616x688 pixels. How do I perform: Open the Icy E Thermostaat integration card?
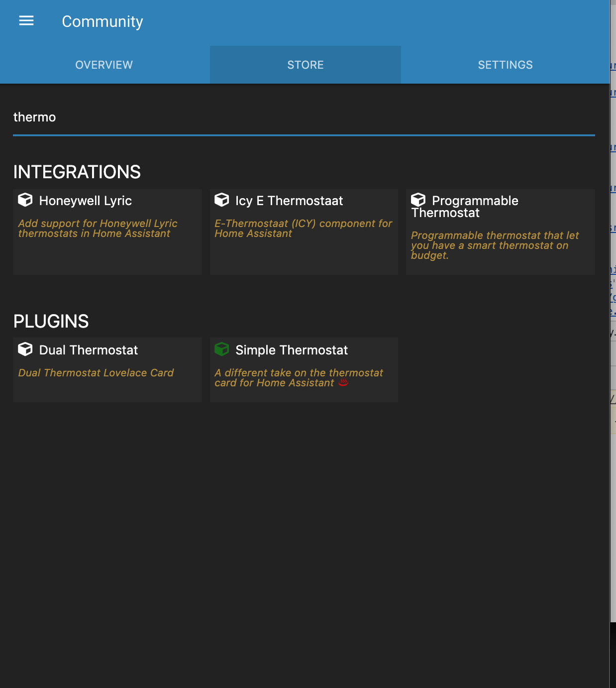pos(304,231)
